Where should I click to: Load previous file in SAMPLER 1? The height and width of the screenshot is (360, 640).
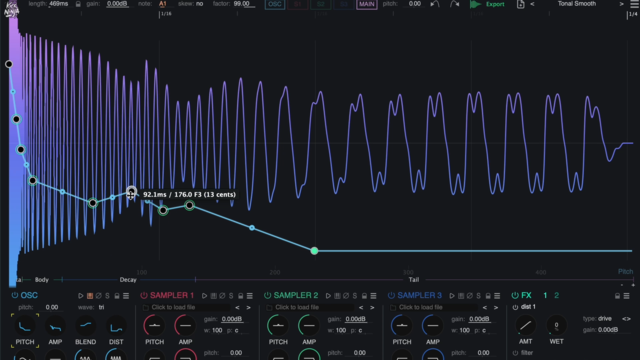(238, 307)
